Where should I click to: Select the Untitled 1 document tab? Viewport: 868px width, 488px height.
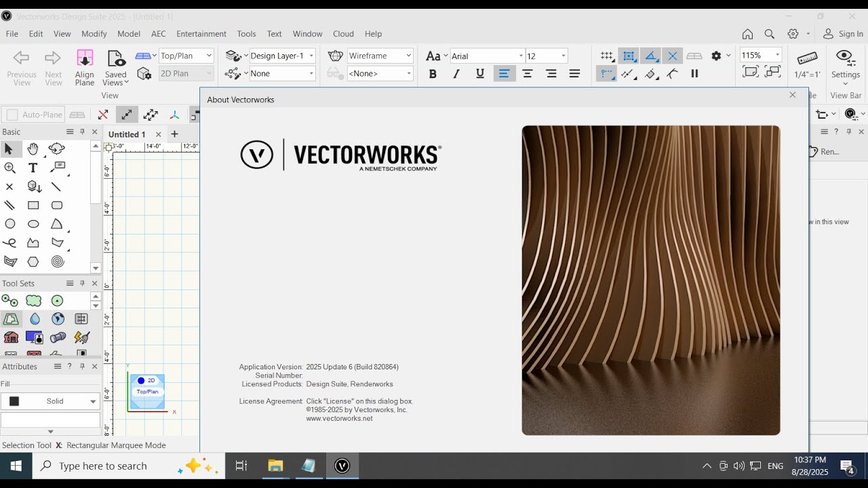127,134
